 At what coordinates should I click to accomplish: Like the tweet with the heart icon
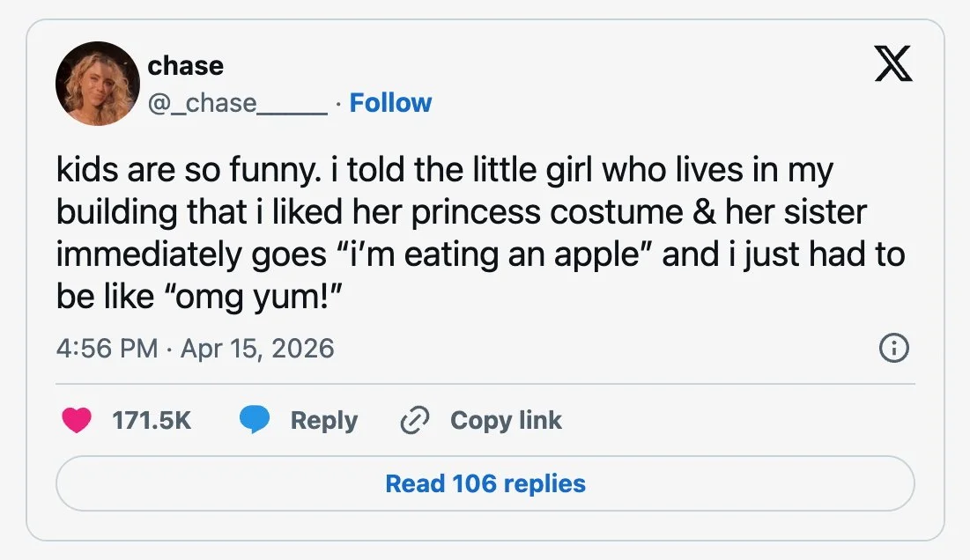tap(78, 421)
